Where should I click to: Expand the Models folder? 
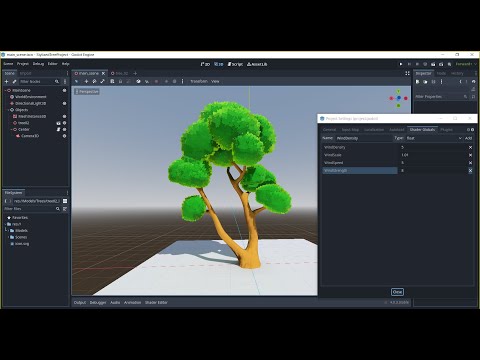point(8,231)
